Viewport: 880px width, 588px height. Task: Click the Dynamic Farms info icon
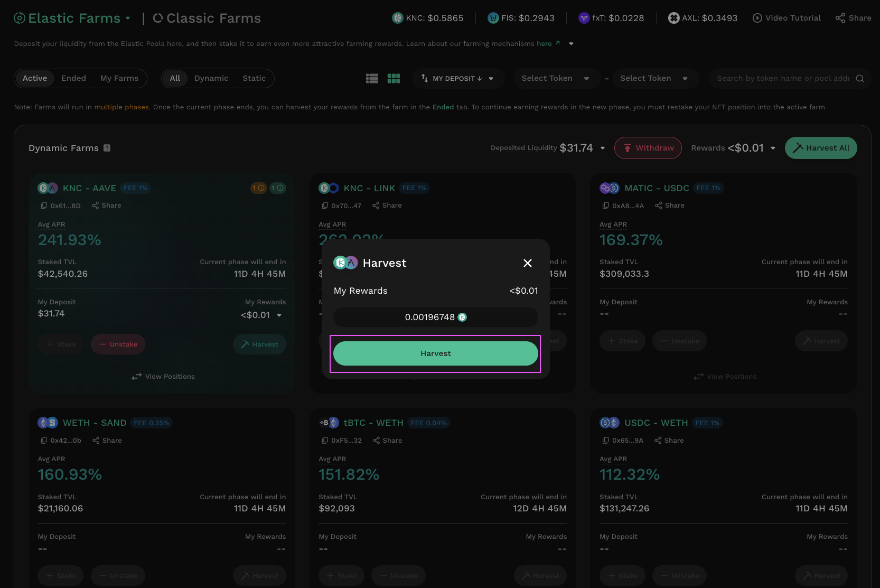(107, 148)
